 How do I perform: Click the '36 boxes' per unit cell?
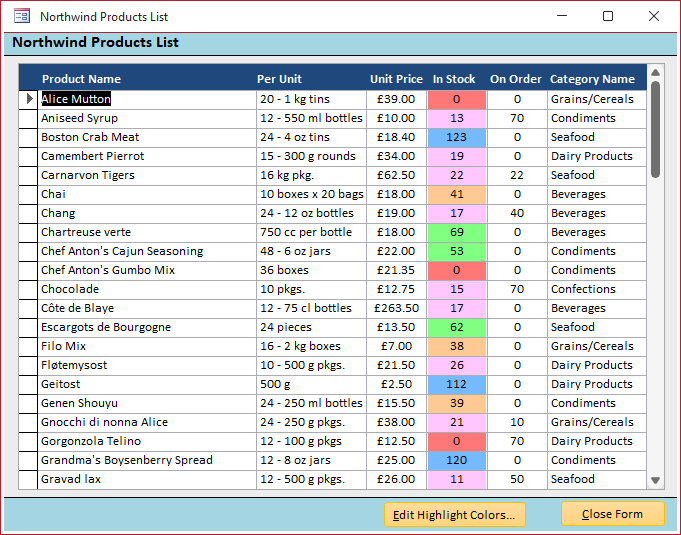pos(311,270)
